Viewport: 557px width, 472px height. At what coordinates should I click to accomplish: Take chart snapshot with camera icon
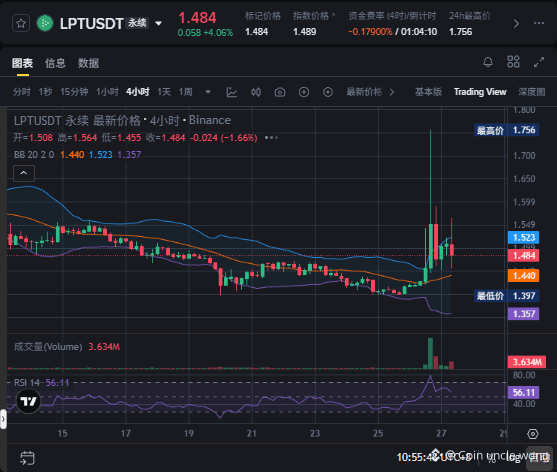pyautogui.click(x=280, y=92)
